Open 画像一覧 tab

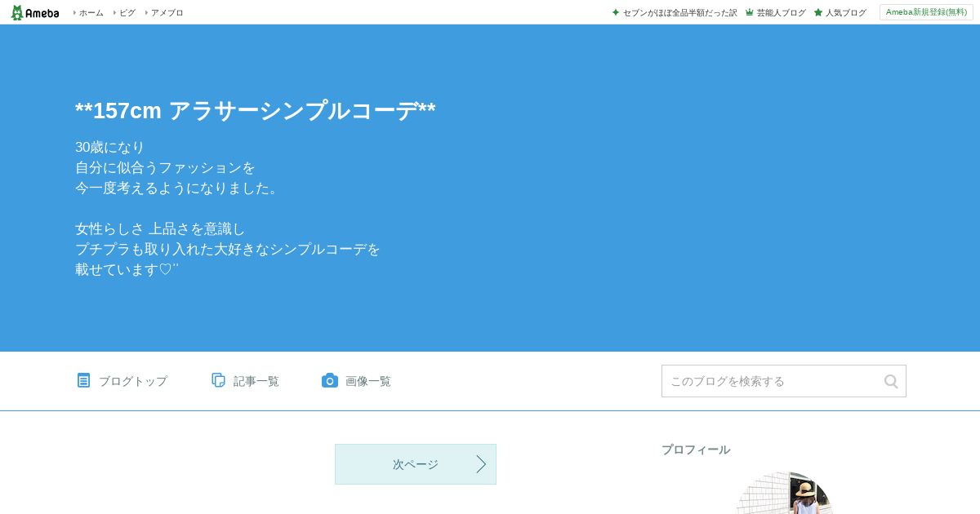click(x=367, y=381)
